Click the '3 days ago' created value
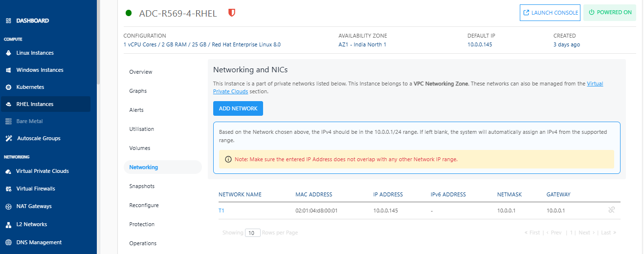 point(567,44)
